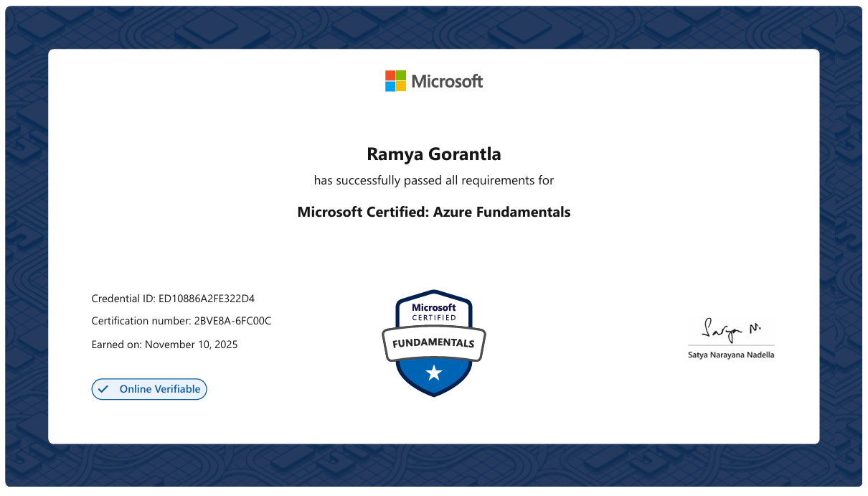
Task: Click Certification number 2BVE8A-6FC00C line
Action: pos(181,321)
